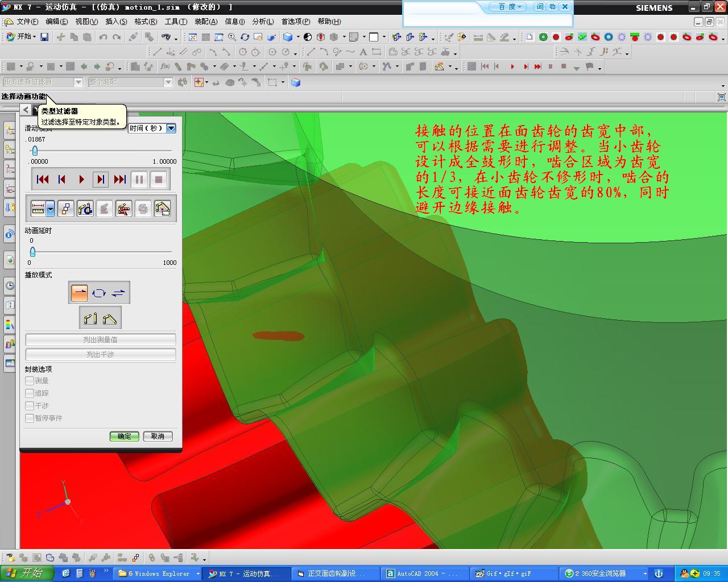
Task: Expand the background color box dropdown
Action: coord(384,38)
